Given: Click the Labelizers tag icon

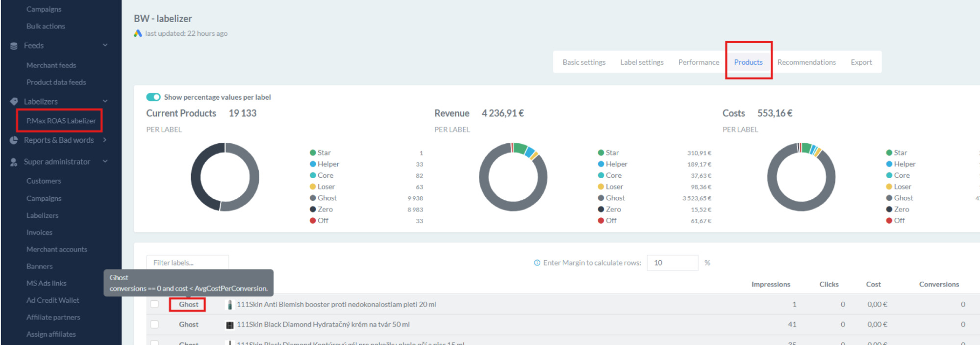Looking at the screenshot, I should [x=14, y=102].
